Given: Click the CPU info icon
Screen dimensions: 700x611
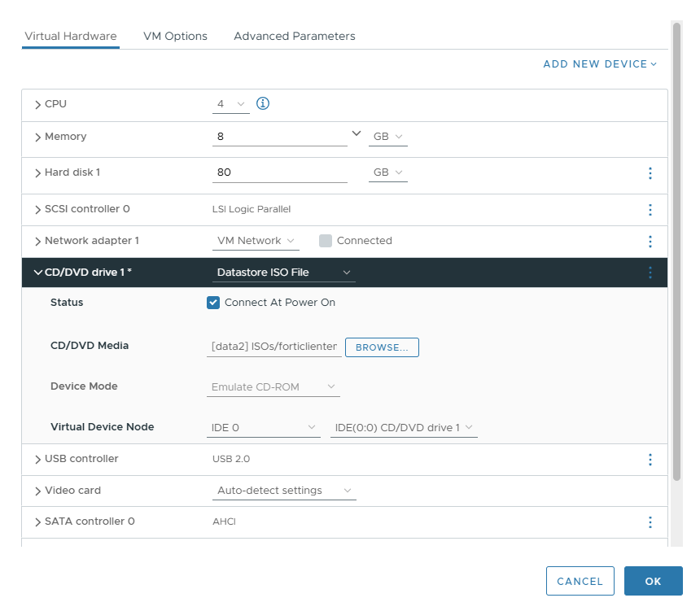Looking at the screenshot, I should click(263, 103).
